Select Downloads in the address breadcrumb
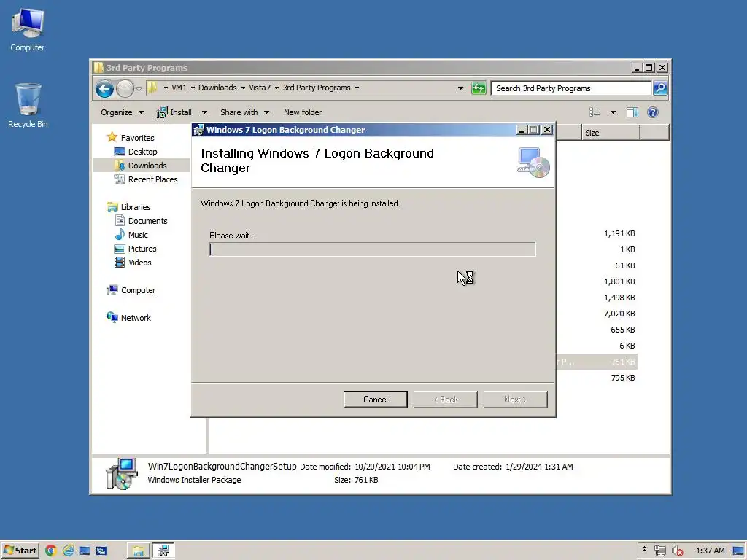The height and width of the screenshot is (560, 747). coord(217,87)
